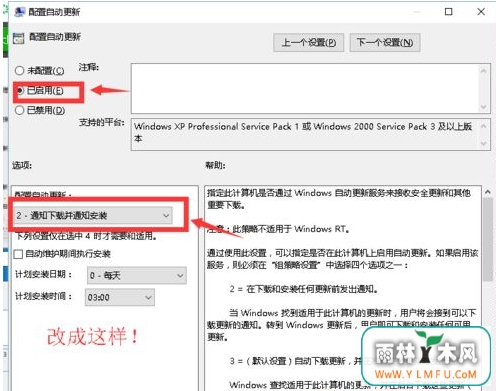The width and height of the screenshot is (496, 391).
Task: Click the 帮助 panel vertical scrollbar thumb
Action: 488,239
